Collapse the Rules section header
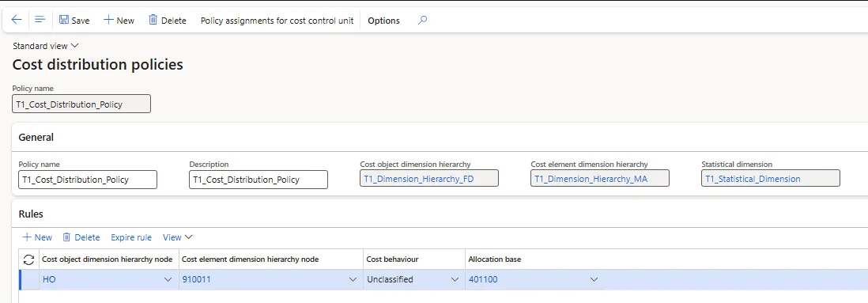This screenshot has width=868, height=303. point(31,214)
